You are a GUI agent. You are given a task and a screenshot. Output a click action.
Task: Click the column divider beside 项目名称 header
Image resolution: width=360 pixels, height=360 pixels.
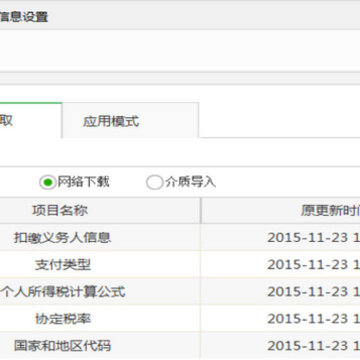click(x=201, y=210)
